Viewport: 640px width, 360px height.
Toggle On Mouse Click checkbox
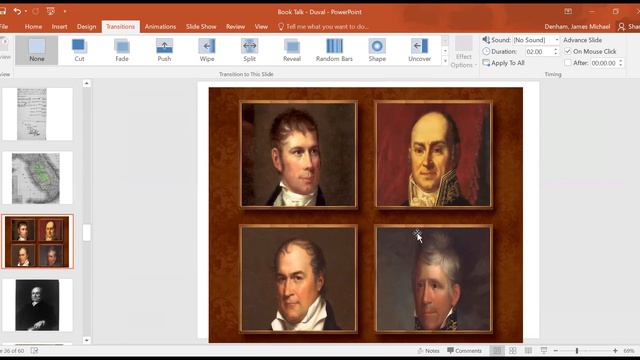[x=567, y=51]
